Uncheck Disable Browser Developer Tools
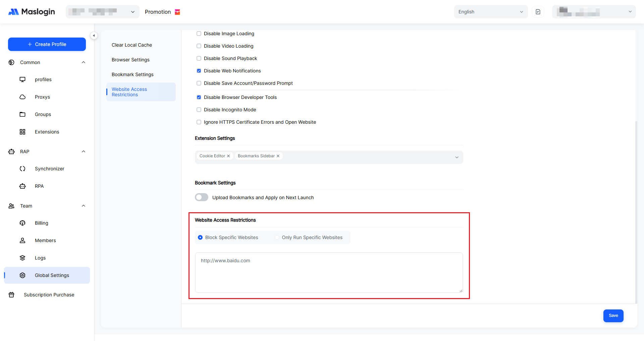The height and width of the screenshot is (341, 644). click(x=199, y=97)
